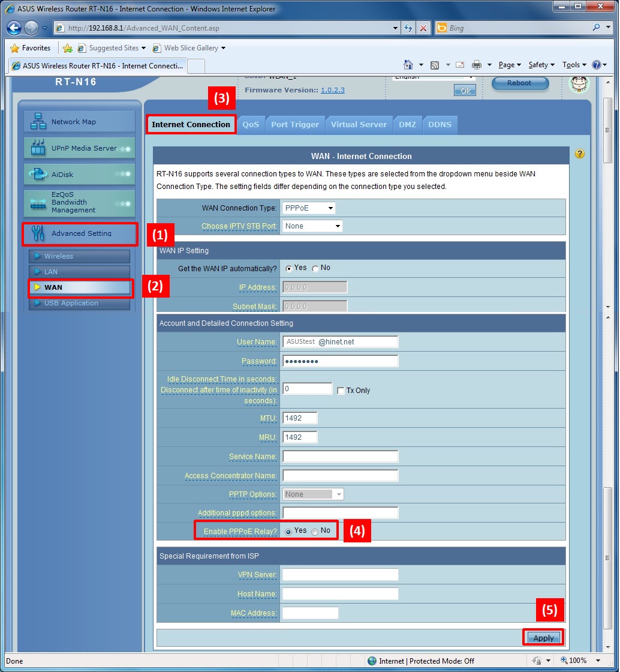
Task: Open the Tools menu dropdown
Action: pos(574,65)
